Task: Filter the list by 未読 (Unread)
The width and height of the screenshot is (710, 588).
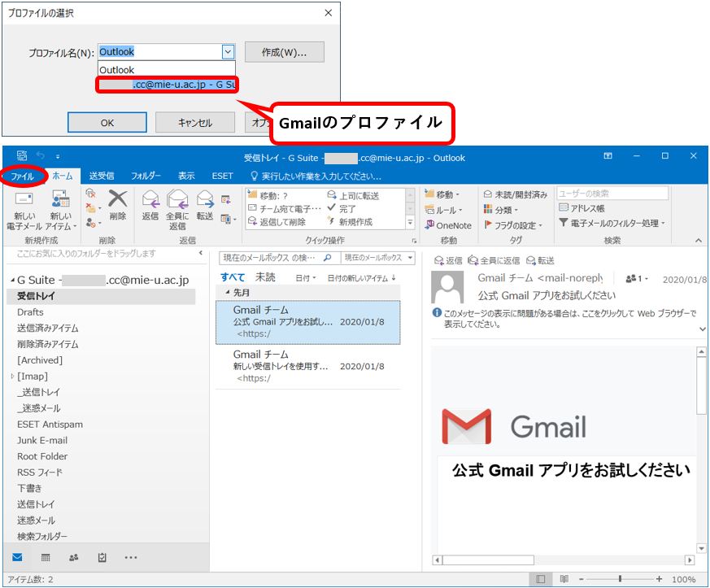Action: tap(265, 277)
